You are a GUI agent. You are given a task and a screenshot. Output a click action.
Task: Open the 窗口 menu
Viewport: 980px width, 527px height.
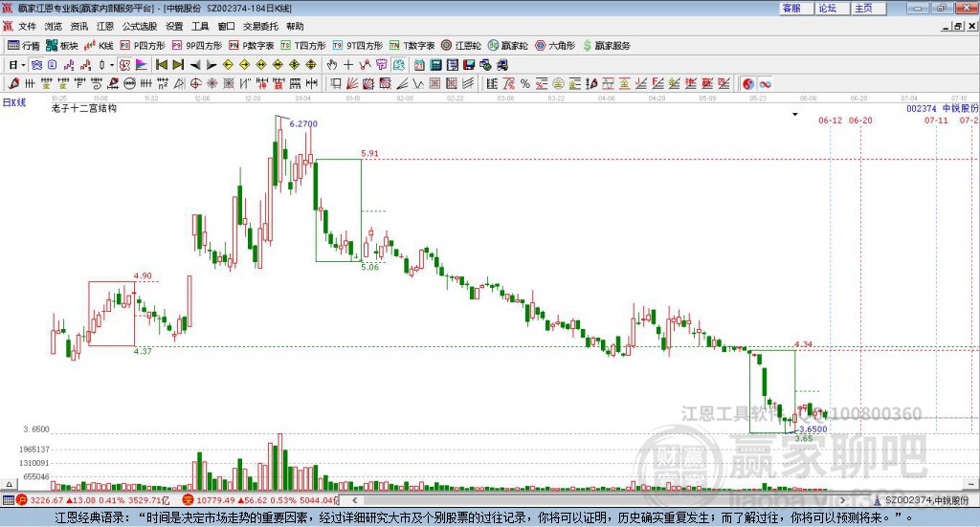point(226,26)
